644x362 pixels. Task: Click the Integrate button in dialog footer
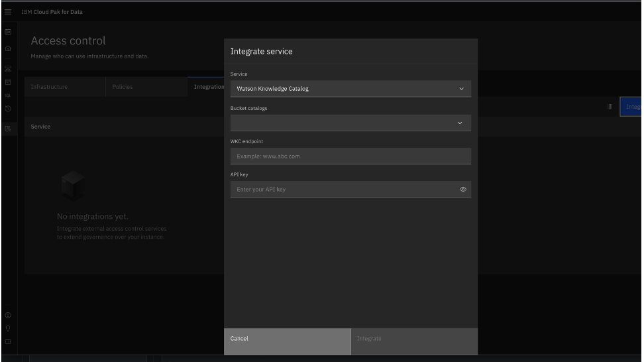click(413, 341)
